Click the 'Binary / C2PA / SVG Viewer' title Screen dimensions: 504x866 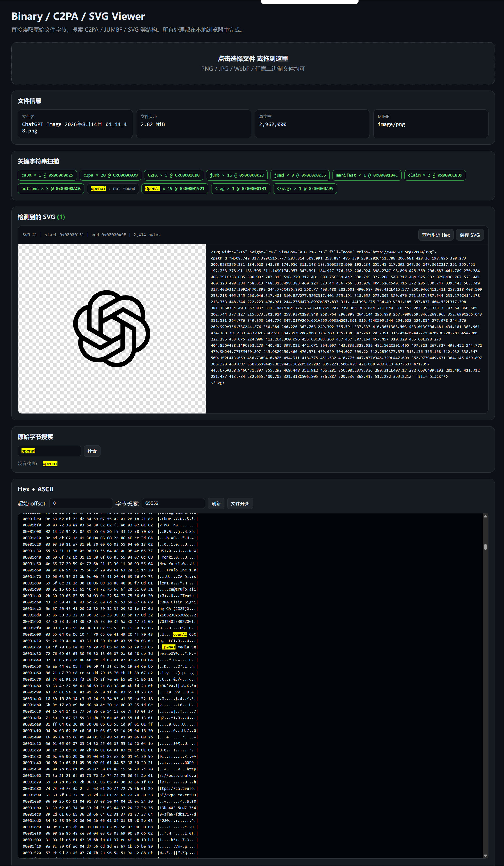tap(78, 16)
